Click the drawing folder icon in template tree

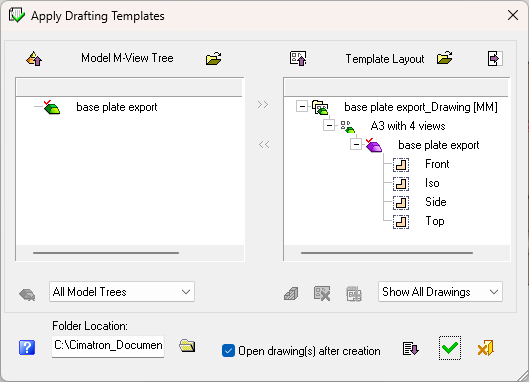[x=320, y=107]
